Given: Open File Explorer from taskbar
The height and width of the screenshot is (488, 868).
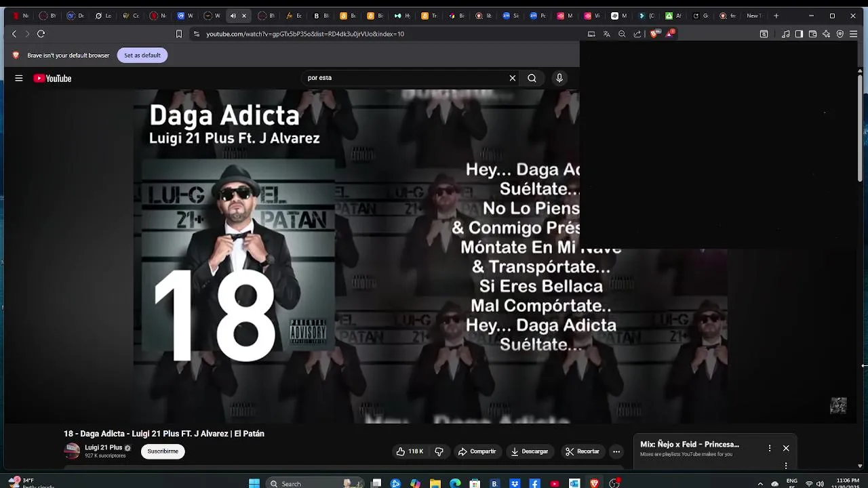Looking at the screenshot, I should tap(435, 483).
